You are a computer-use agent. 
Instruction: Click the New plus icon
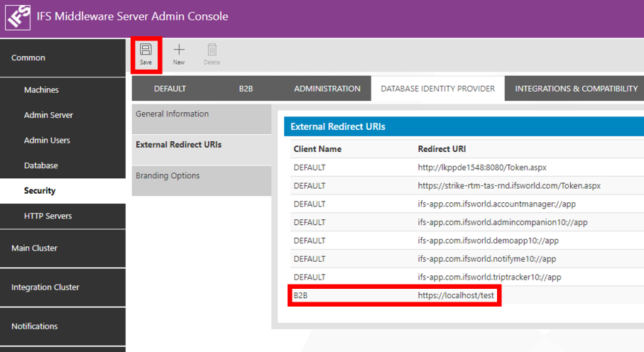(179, 50)
